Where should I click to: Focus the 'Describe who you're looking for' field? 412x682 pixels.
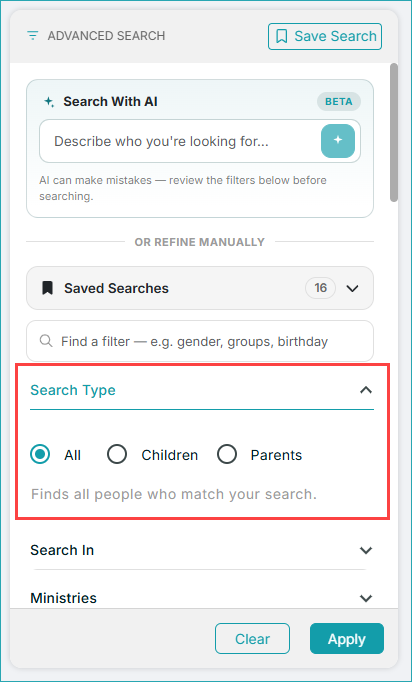(x=180, y=141)
